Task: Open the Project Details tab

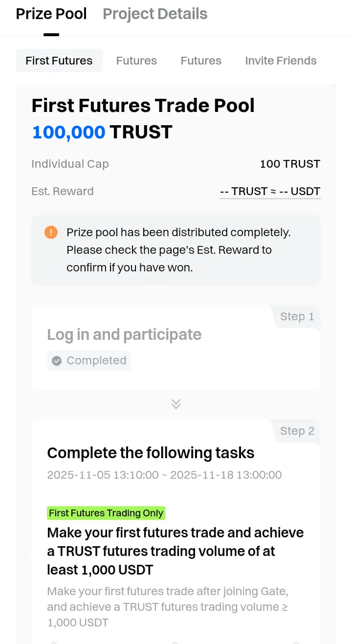Action: click(155, 14)
